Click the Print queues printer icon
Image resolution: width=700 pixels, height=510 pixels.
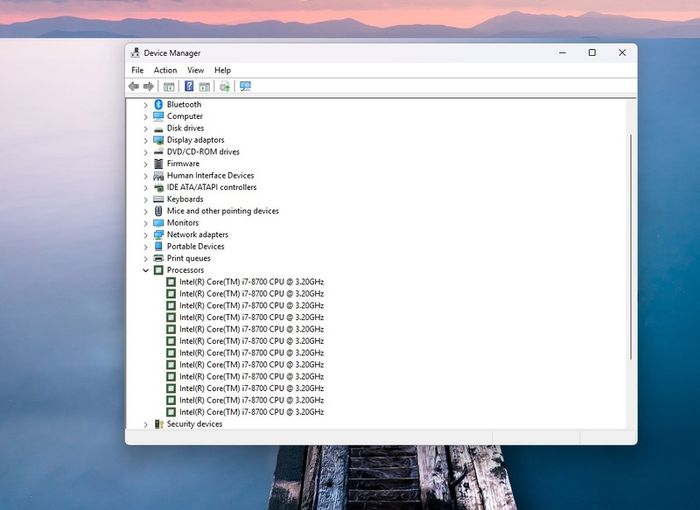(x=158, y=258)
